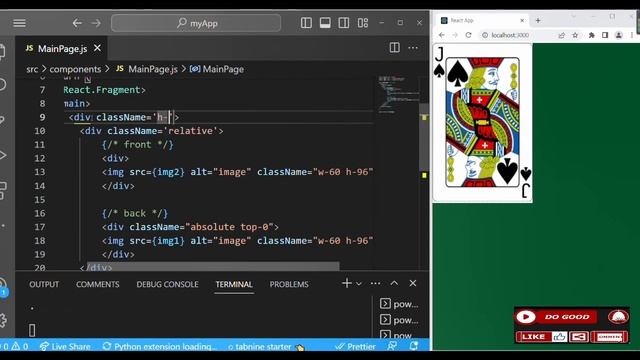Open the new terminal launch profile dropdown
The image size is (640, 360).
point(359,284)
